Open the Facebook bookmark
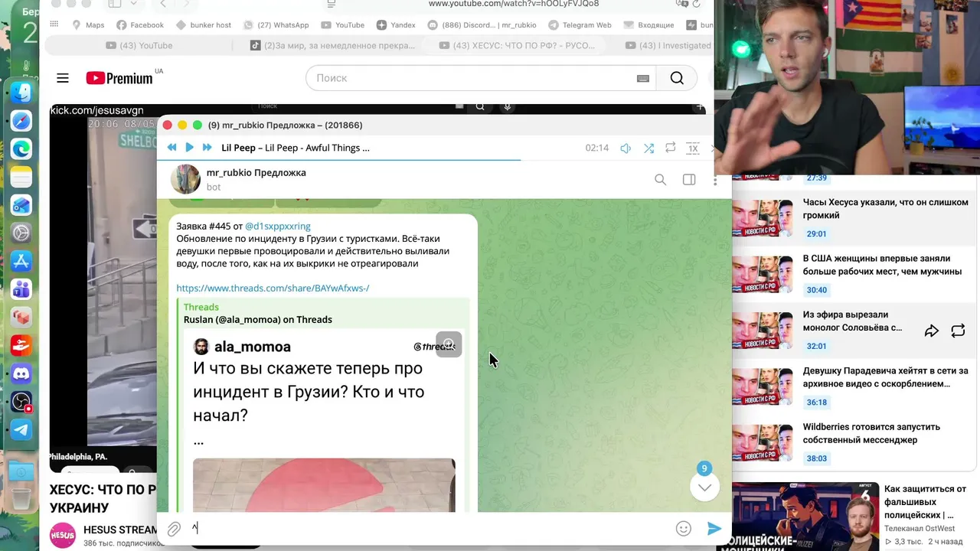Screen dimensions: 980x551 pos(140,25)
